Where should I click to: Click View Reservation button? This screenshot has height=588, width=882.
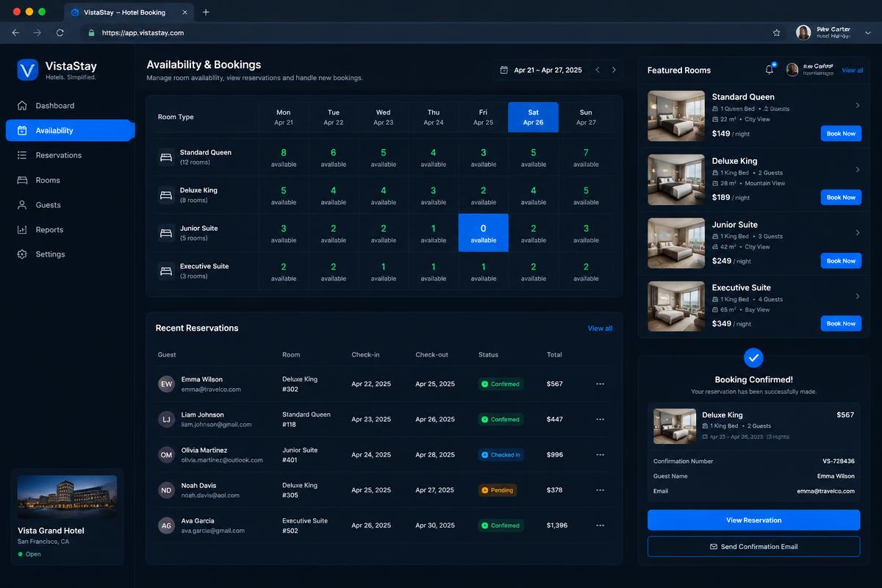point(753,520)
